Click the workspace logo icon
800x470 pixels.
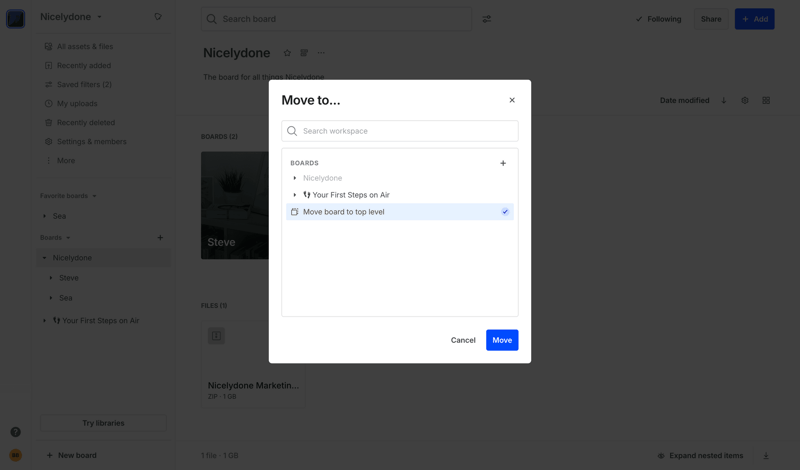click(15, 19)
